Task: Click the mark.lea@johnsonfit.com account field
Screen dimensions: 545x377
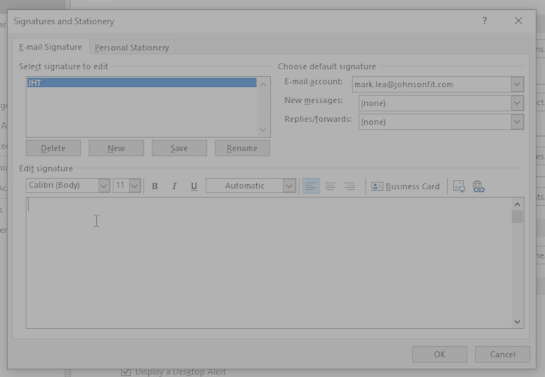Action: tap(431, 84)
